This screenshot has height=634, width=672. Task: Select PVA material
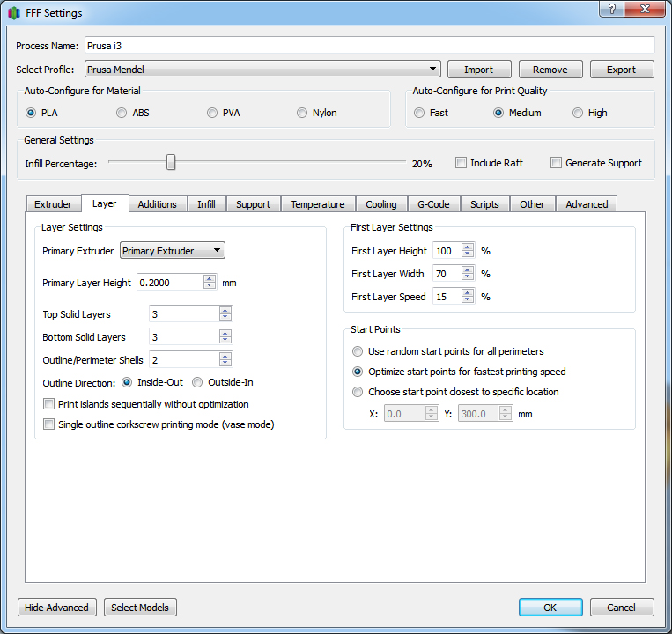point(212,113)
